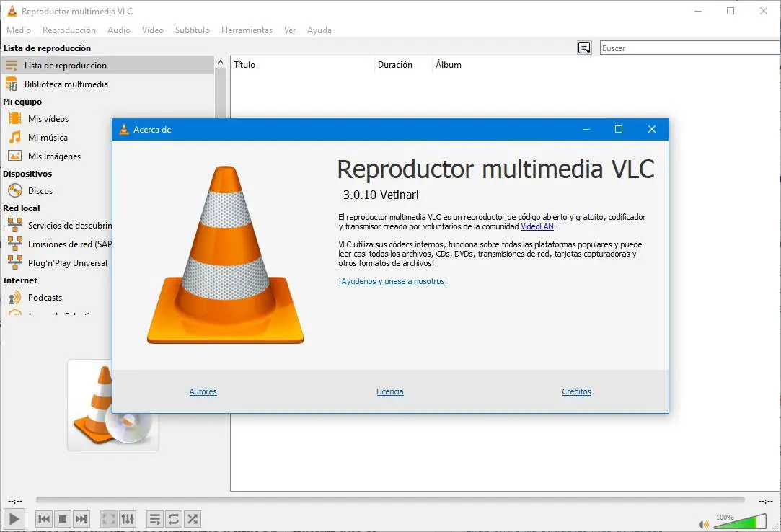Select Podcasts under Internet
The image size is (781, 532).
tap(45, 298)
